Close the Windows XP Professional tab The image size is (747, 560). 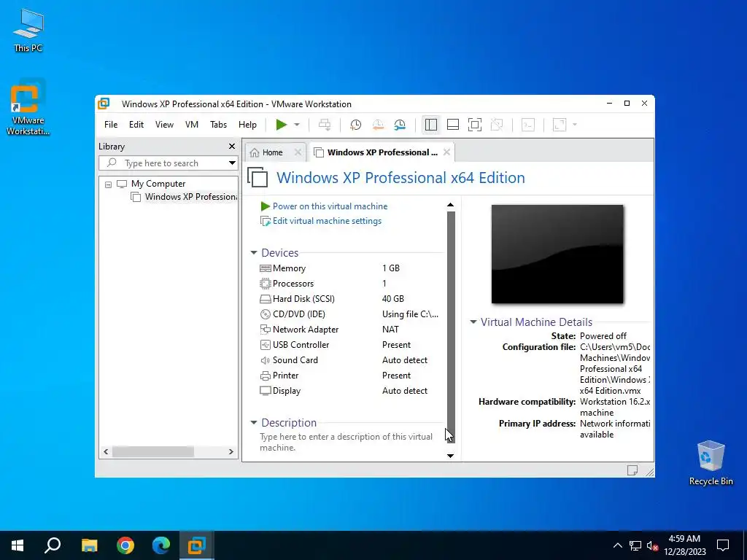[446, 152]
